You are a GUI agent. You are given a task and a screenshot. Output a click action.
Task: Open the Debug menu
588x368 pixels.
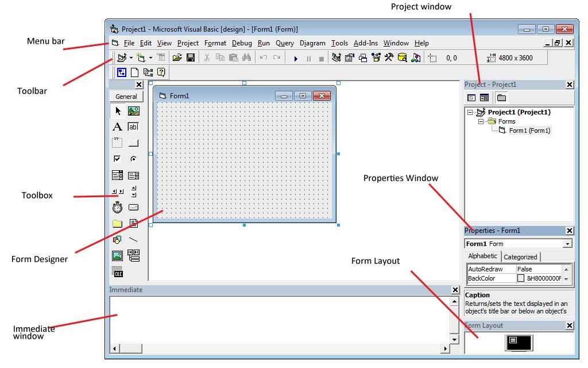pos(242,43)
